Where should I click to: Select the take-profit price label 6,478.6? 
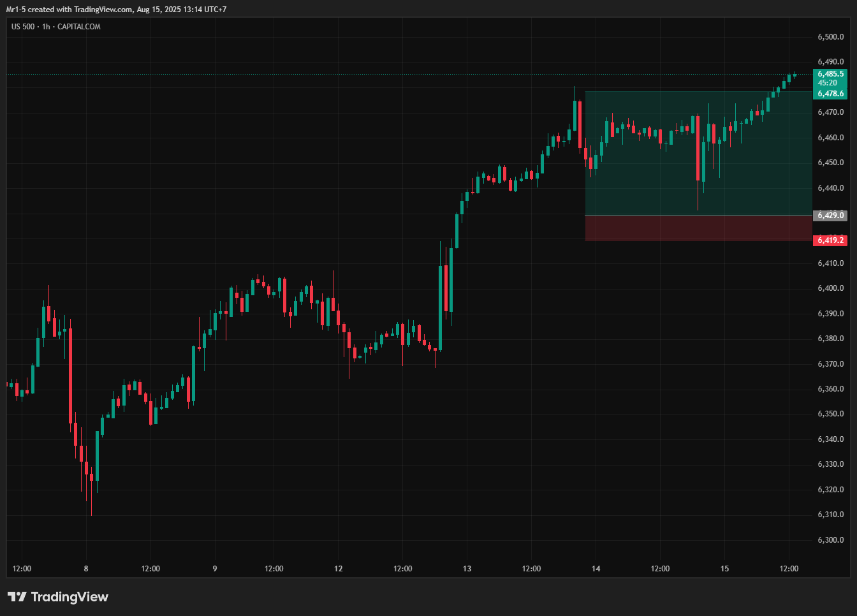click(x=830, y=94)
